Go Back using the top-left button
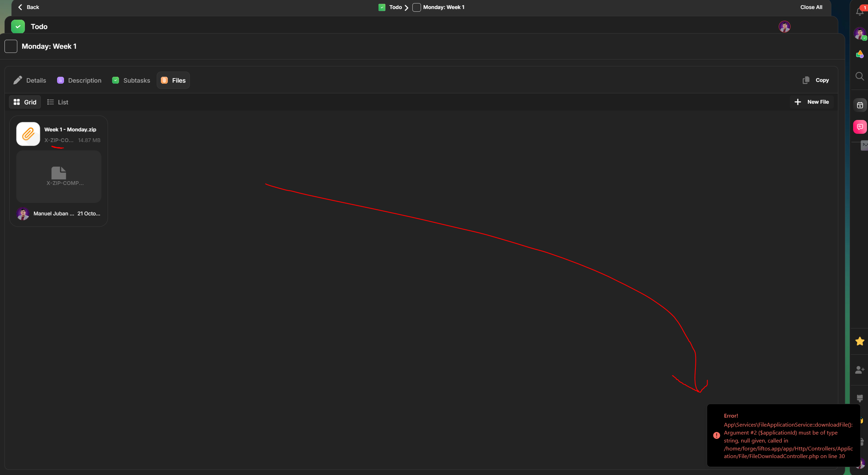The image size is (868, 475). [28, 7]
